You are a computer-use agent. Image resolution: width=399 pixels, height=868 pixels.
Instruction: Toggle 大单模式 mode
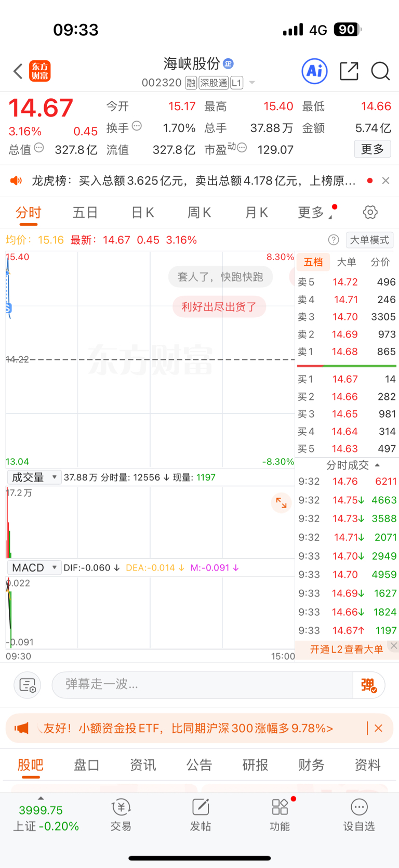click(x=369, y=240)
